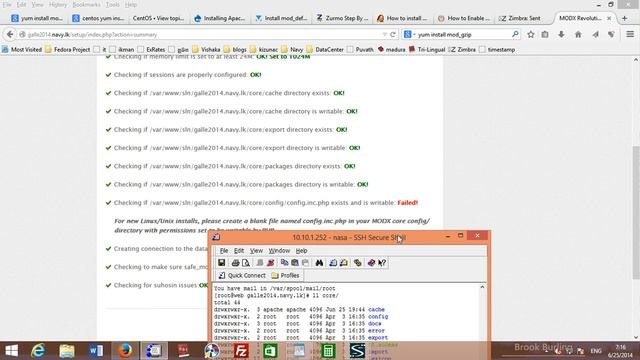
Task: Open Microsoft Word from taskbar
Action: [x=96, y=351]
